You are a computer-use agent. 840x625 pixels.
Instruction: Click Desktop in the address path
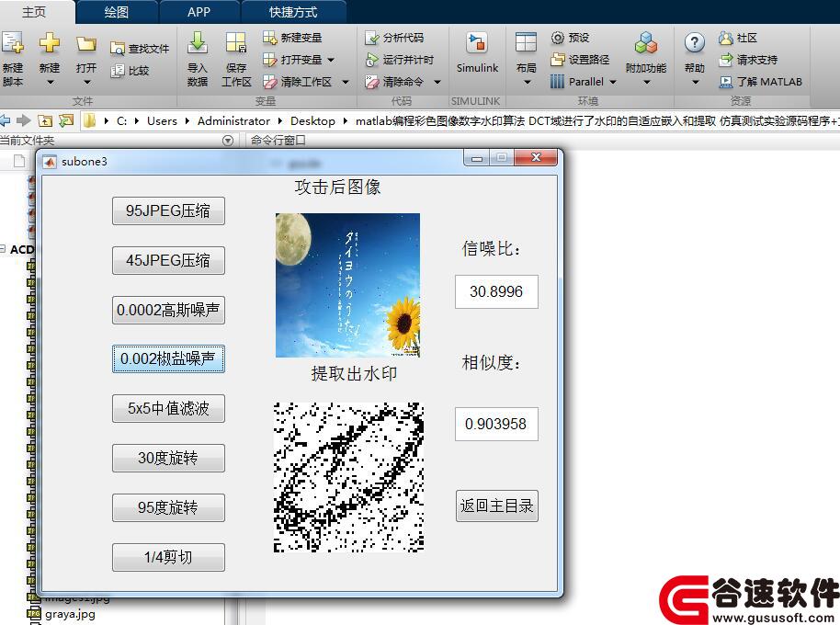pos(312,121)
